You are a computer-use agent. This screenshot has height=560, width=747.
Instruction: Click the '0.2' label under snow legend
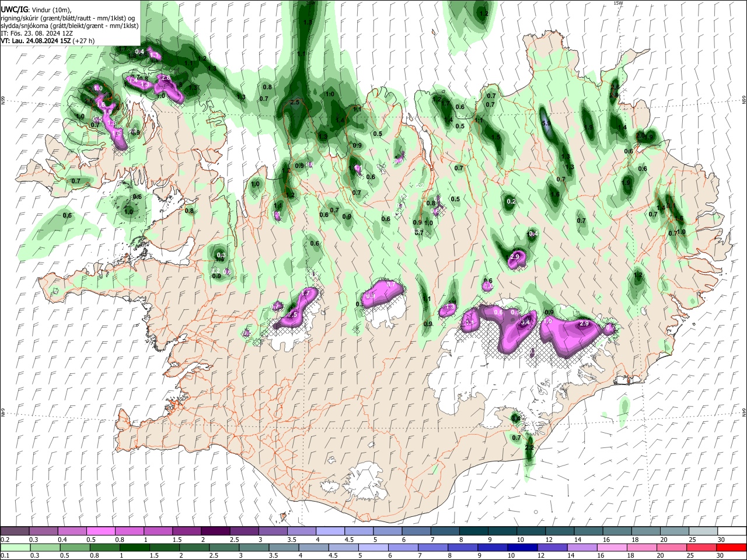5,540
